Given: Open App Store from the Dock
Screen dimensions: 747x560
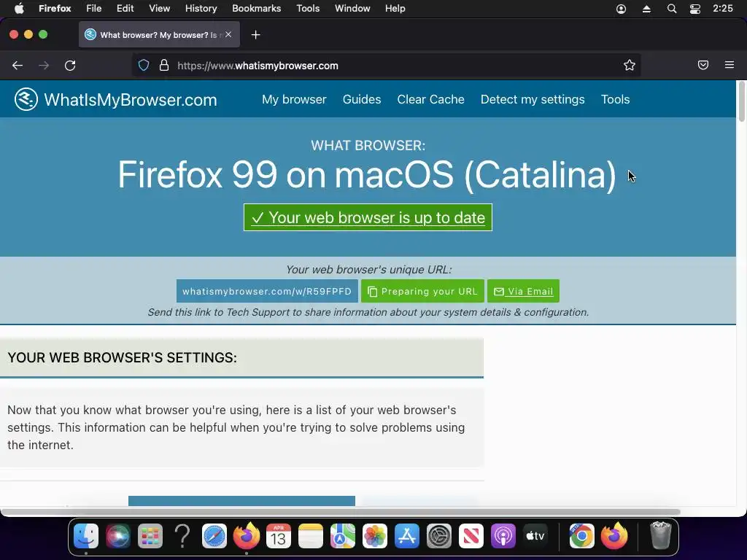Looking at the screenshot, I should 407,536.
